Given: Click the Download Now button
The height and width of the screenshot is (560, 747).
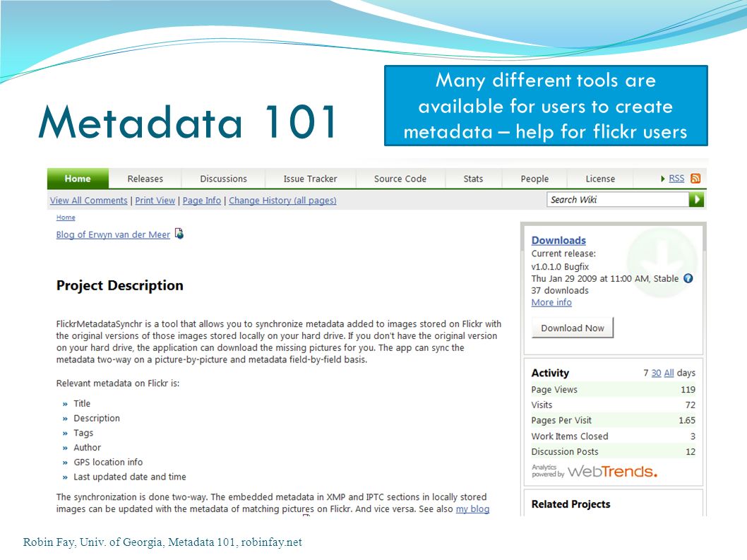Looking at the screenshot, I should point(573,328).
